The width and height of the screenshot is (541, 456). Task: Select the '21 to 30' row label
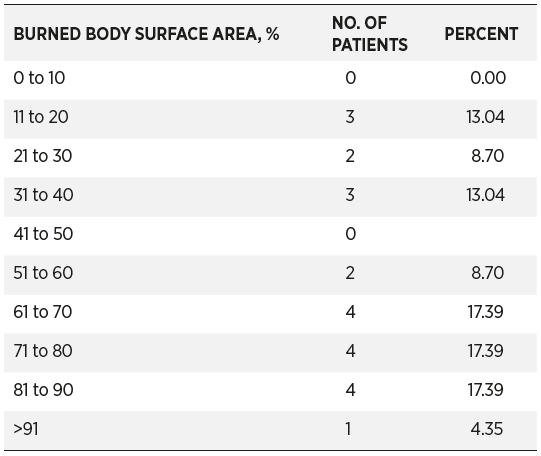pos(42,156)
